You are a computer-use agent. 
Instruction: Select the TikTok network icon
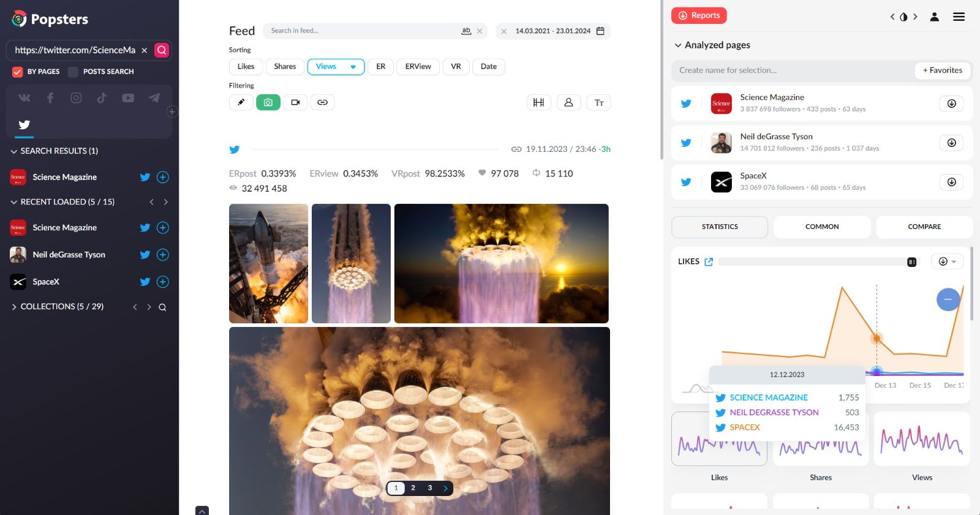point(102,98)
